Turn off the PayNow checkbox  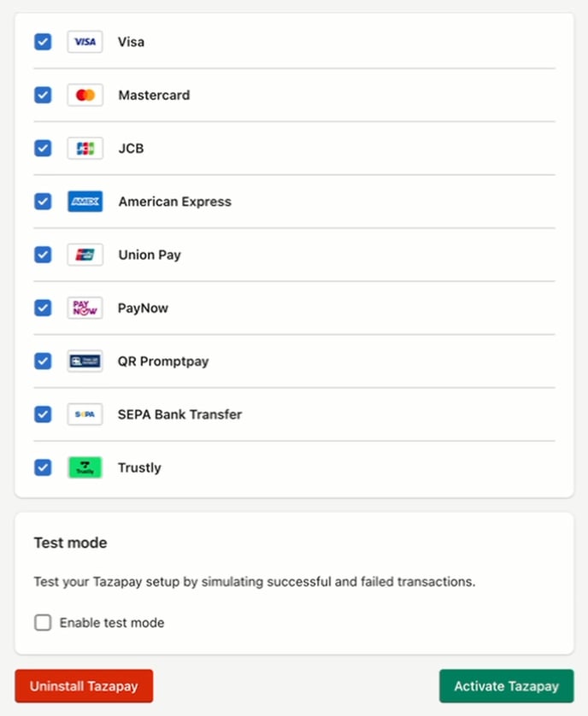coord(43,308)
